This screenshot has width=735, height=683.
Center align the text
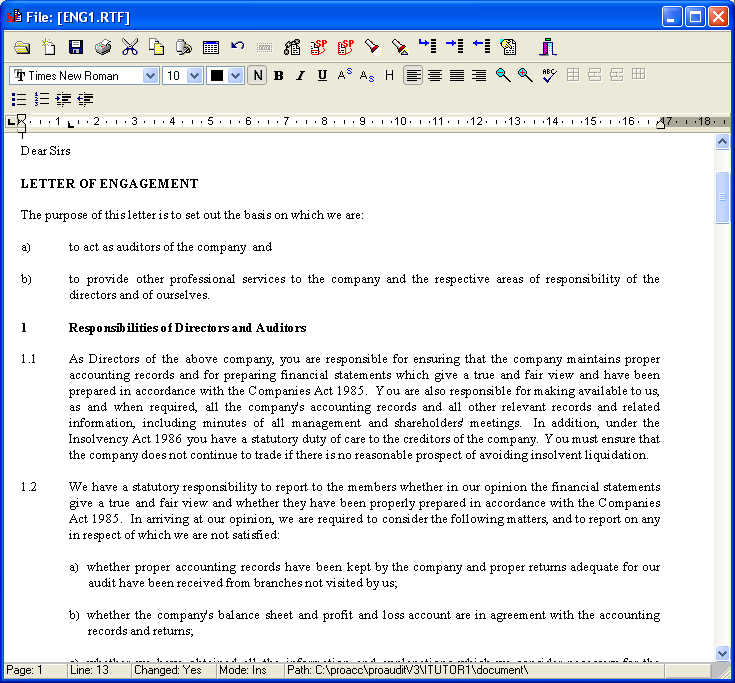[435, 75]
